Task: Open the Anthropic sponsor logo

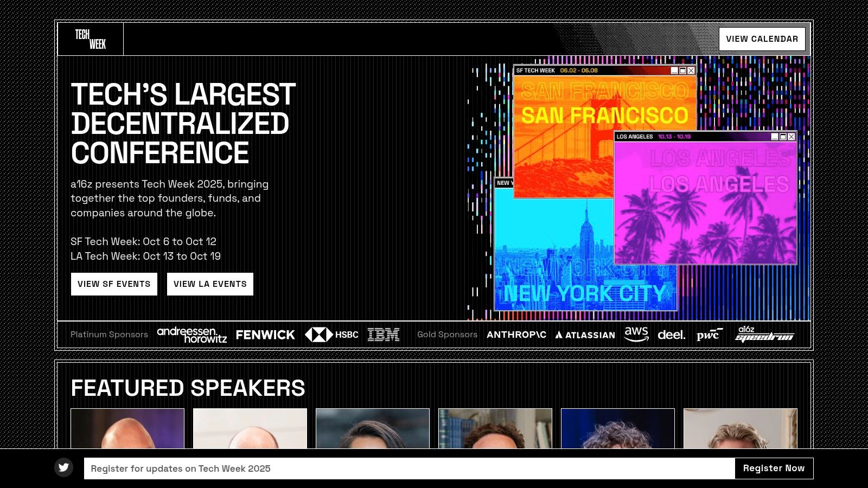Action: point(516,335)
